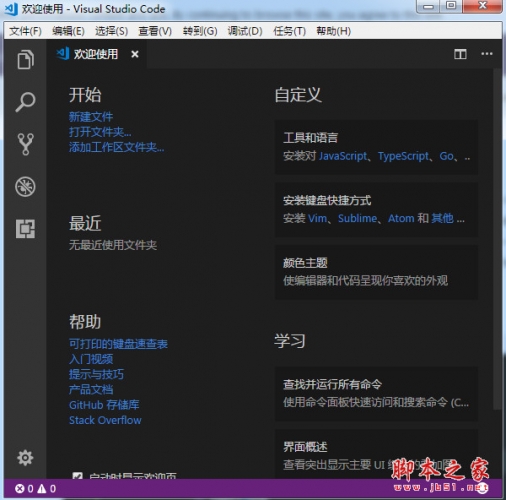
Task: Click the 无最近使用文件夹 text
Action: click(x=113, y=245)
